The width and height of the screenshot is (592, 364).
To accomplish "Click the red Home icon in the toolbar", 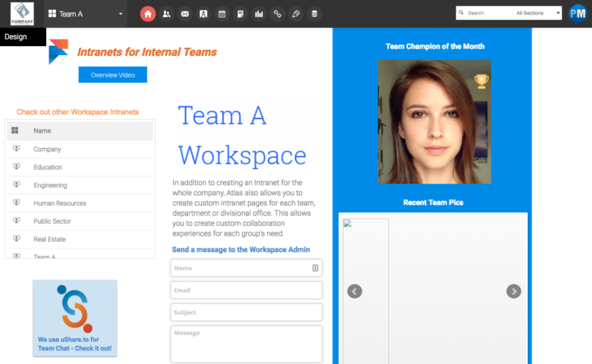I will [148, 14].
